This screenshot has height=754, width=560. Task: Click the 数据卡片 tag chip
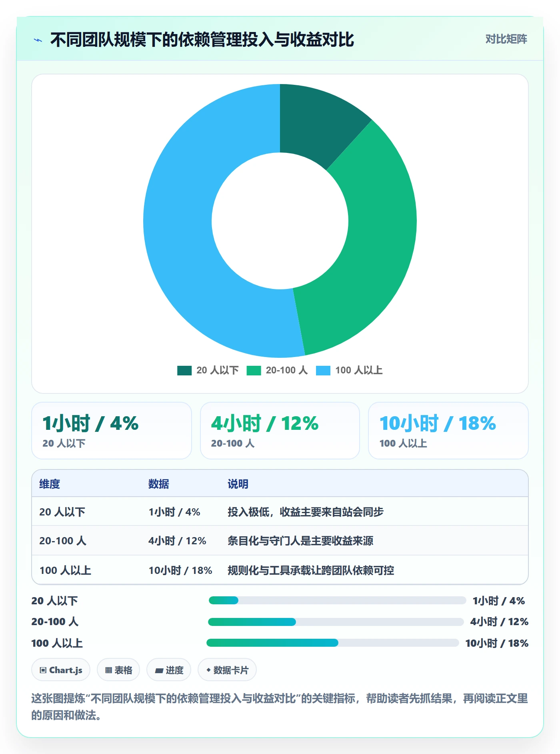(227, 670)
